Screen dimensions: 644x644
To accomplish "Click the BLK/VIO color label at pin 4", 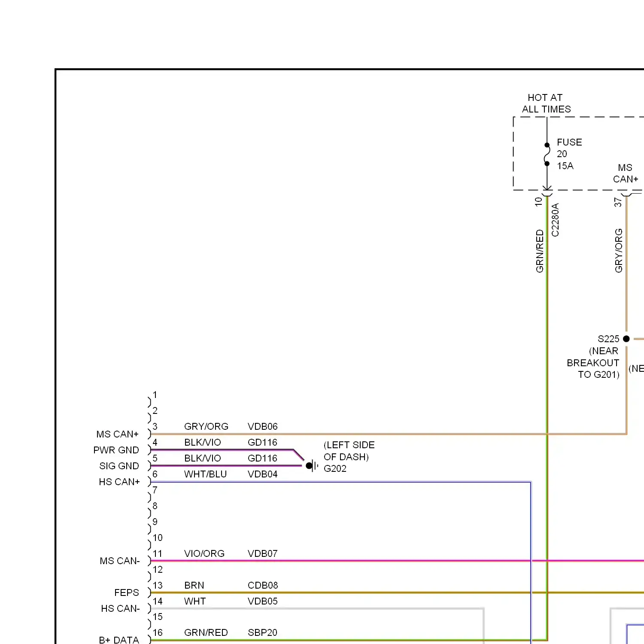I will click(x=203, y=442).
